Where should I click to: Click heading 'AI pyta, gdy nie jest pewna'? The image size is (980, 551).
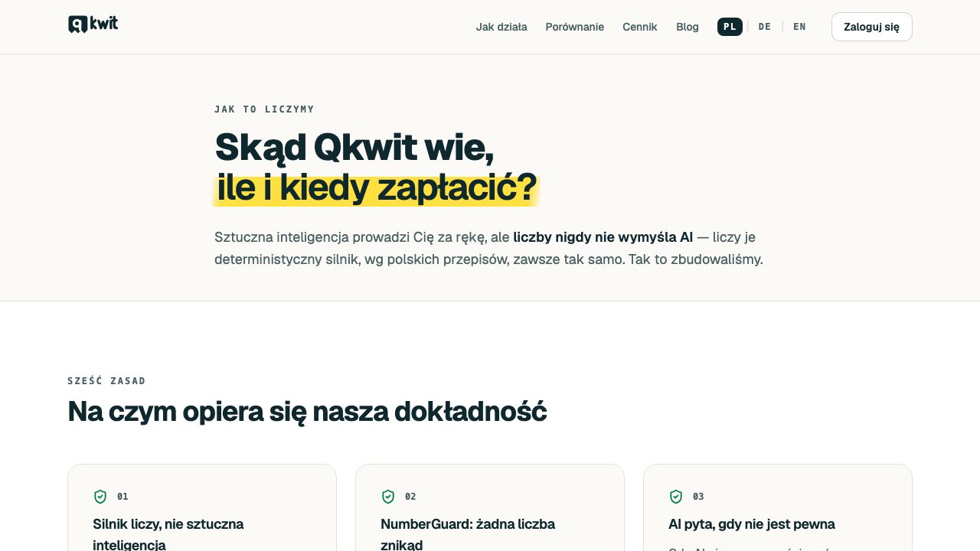[752, 524]
